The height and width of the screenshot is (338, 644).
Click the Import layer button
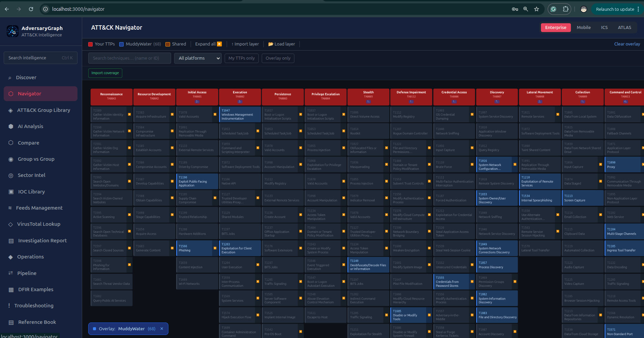click(245, 44)
